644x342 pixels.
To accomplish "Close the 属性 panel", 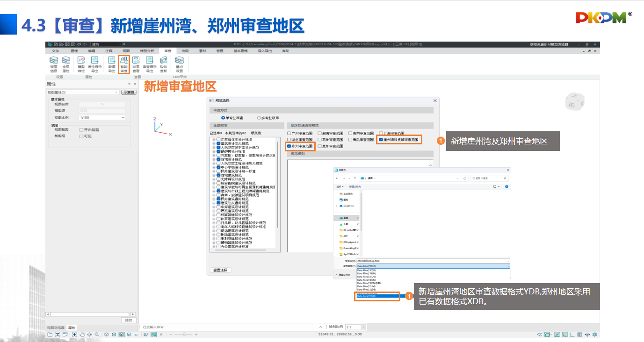I will click(135, 84).
